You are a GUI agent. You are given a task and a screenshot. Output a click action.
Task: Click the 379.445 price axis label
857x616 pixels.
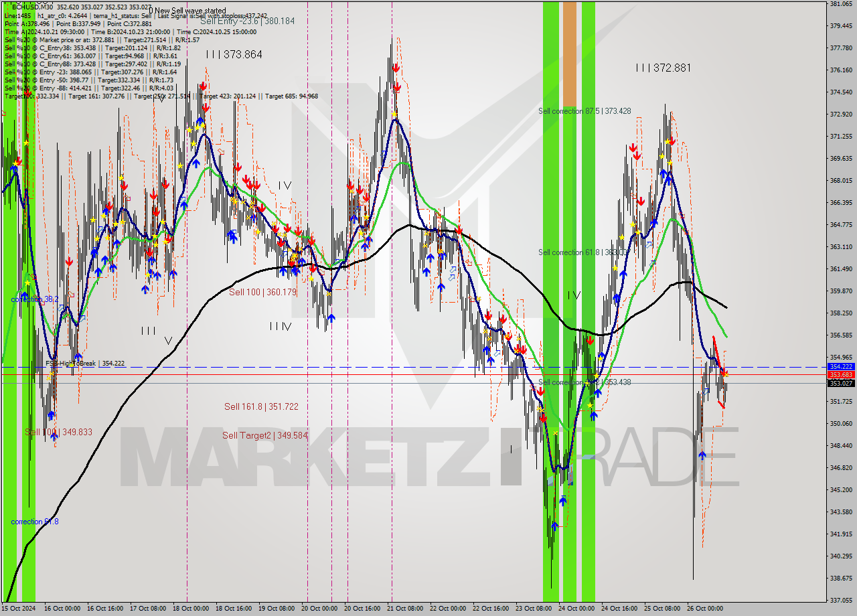(841, 26)
